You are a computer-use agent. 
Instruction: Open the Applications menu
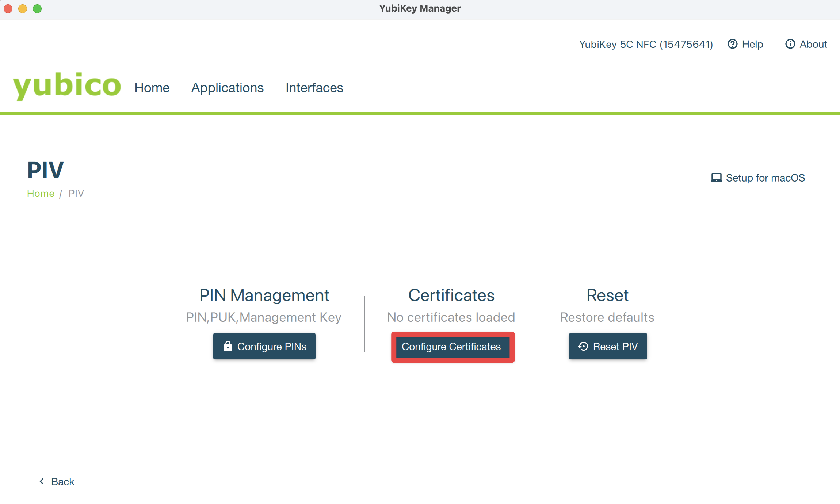228,88
